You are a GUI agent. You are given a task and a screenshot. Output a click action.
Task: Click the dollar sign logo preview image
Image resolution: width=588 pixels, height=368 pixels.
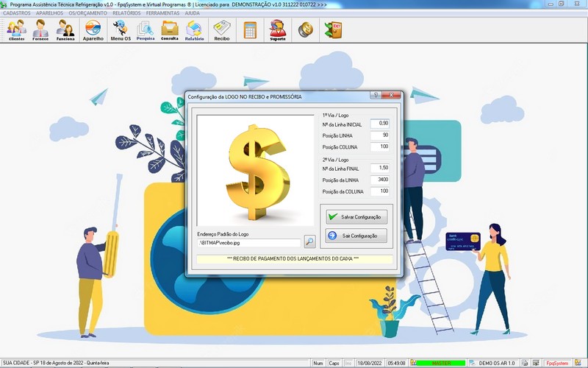tap(255, 171)
